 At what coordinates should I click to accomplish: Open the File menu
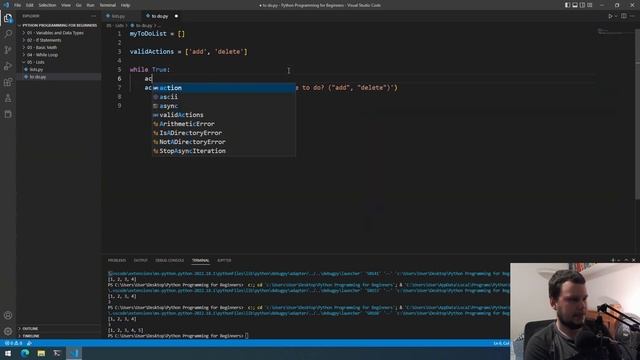18,5
